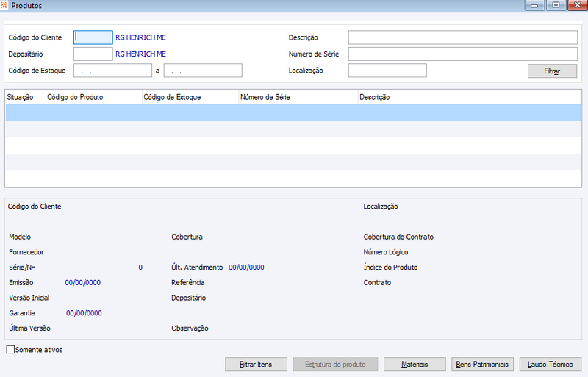The image size is (588, 377).
Task: Click the ending Código de Estoque field
Action: [203, 71]
